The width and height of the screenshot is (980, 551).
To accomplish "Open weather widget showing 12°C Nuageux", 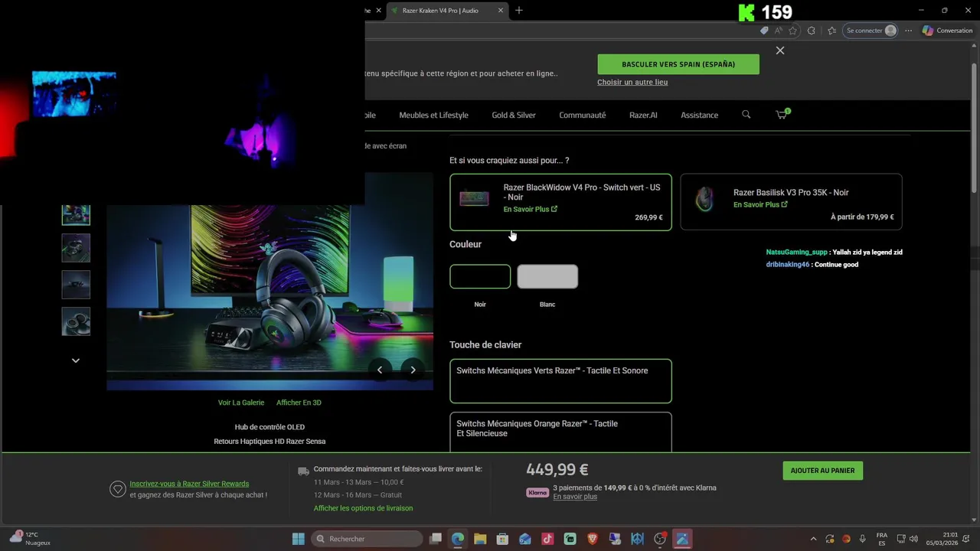I will coord(31,539).
